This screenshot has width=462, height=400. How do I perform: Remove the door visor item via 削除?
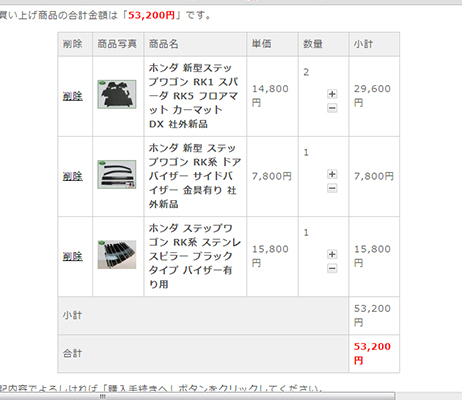(73, 176)
